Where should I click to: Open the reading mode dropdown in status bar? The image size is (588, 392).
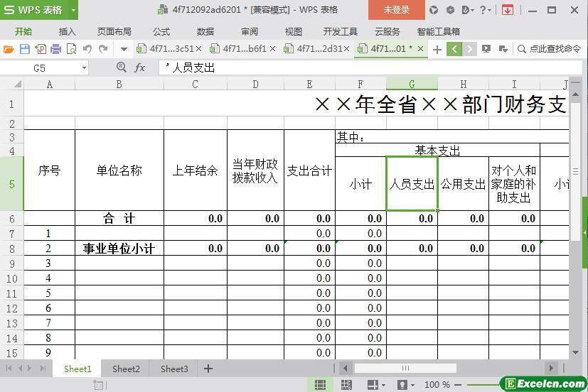383,385
